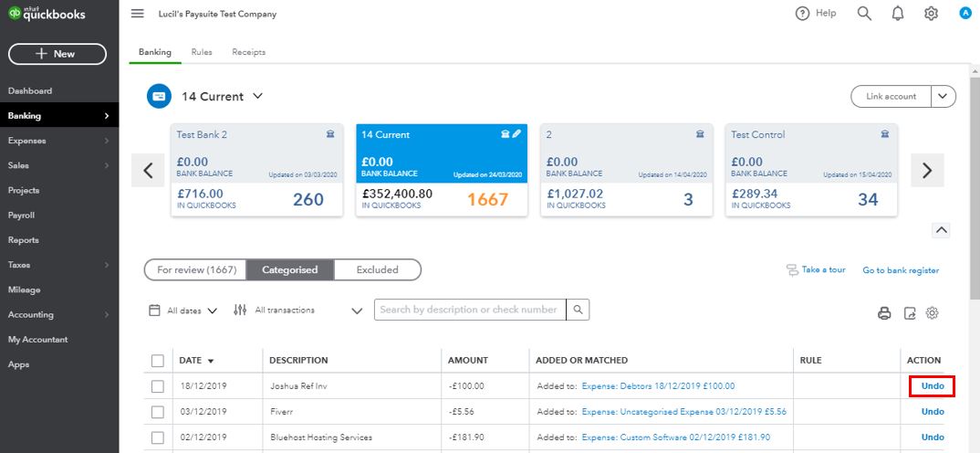Open the user profile avatar

[x=965, y=13]
